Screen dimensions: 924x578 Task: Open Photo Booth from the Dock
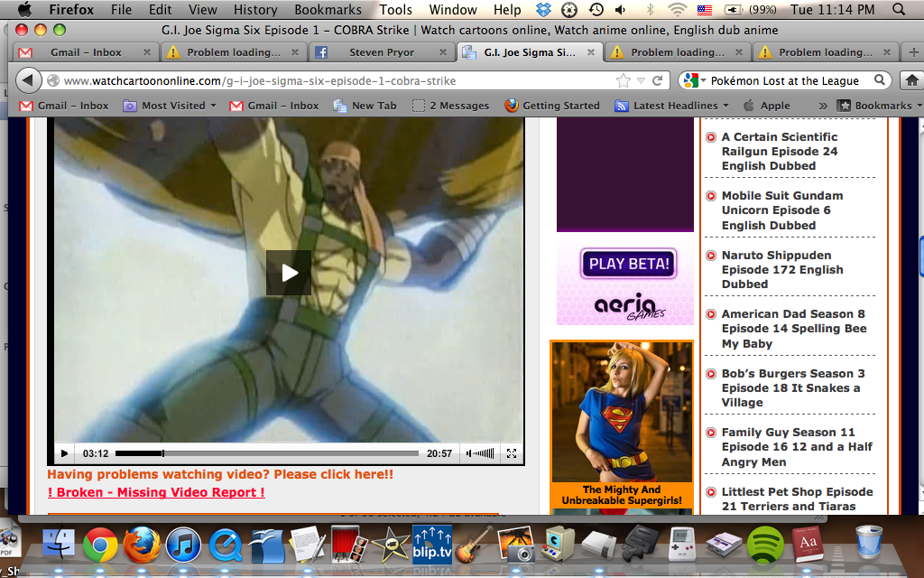click(349, 545)
